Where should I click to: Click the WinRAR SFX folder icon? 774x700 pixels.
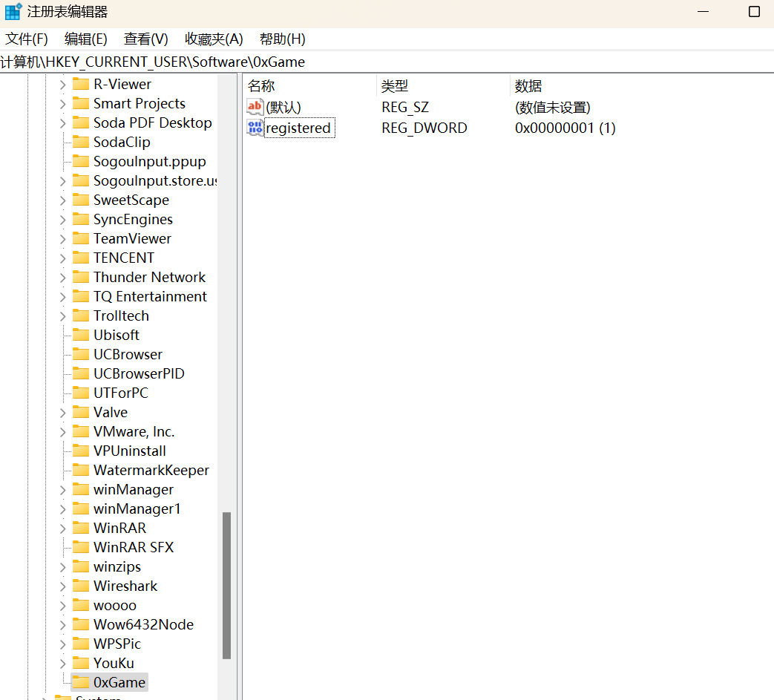[x=81, y=547]
